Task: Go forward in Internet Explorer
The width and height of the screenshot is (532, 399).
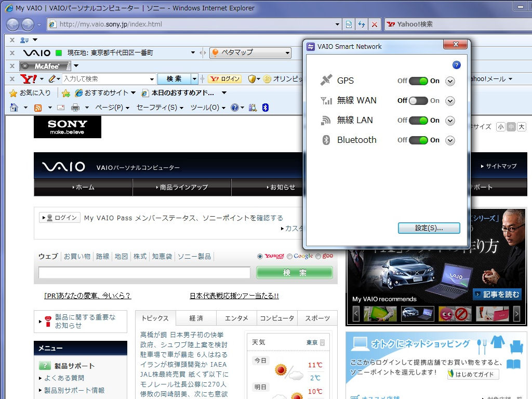Action: (28, 24)
